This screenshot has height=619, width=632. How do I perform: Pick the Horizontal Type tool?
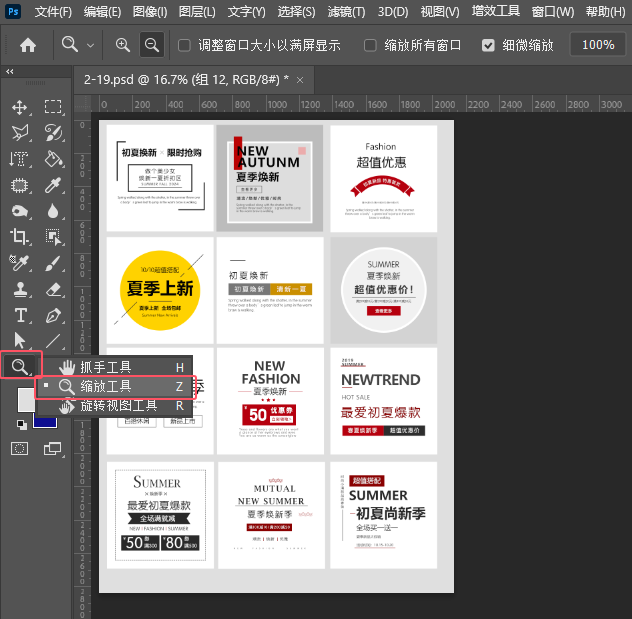pos(19,315)
